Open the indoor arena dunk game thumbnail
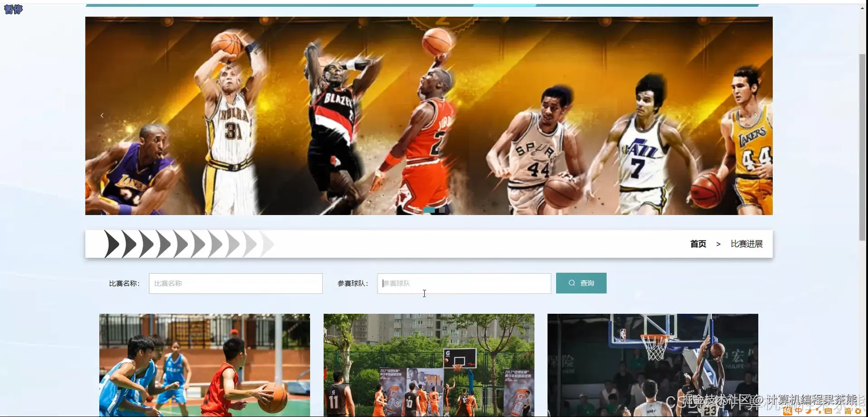Screen dimensions: 868x417 [653, 365]
